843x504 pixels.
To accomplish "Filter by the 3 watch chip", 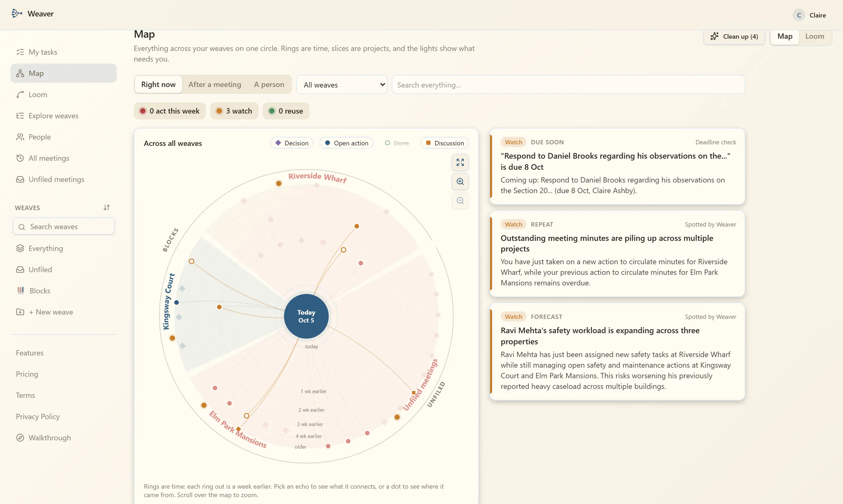I will [x=234, y=111].
